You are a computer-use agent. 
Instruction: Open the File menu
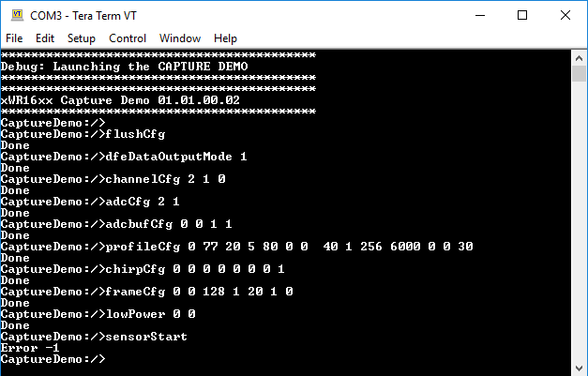tap(14, 38)
